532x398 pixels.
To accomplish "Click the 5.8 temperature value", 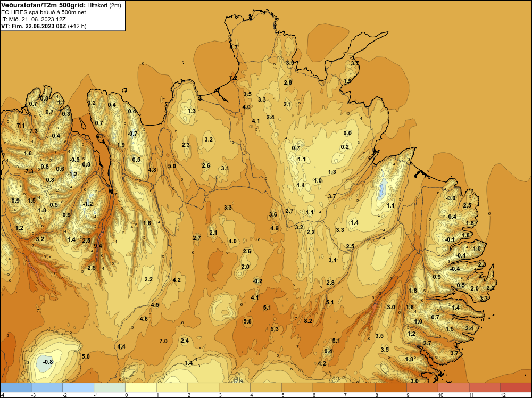I will pos(247,321).
